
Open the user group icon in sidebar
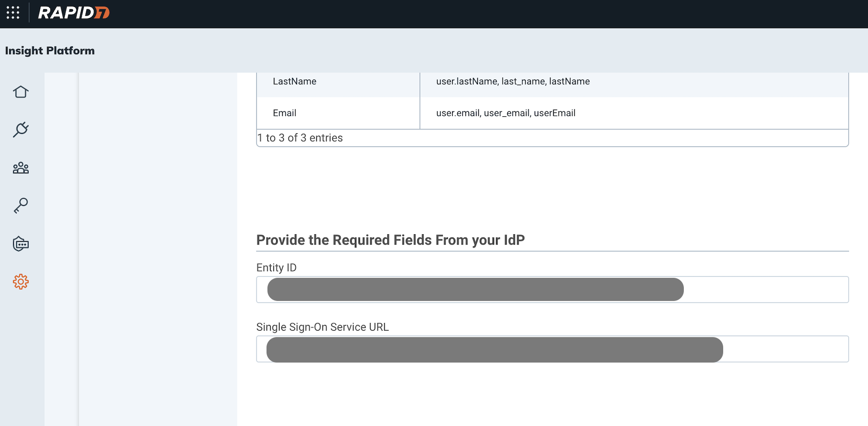pos(21,168)
